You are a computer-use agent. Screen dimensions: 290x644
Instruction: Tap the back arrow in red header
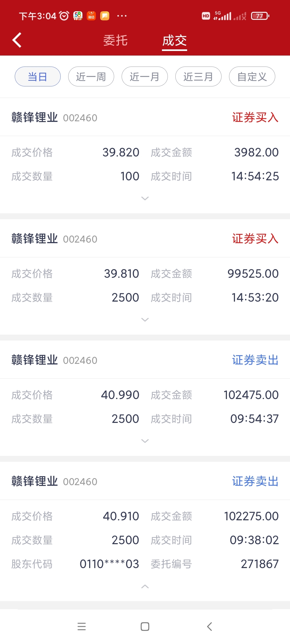(x=17, y=40)
